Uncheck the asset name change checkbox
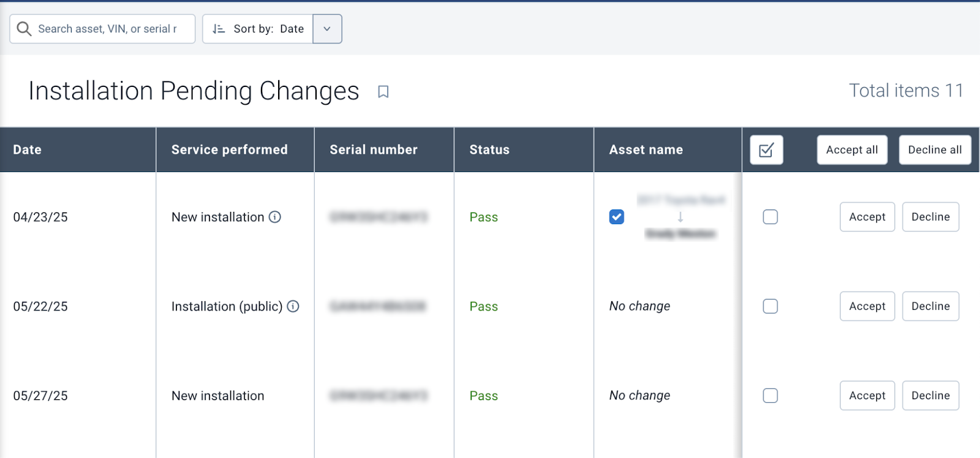 click(x=617, y=217)
